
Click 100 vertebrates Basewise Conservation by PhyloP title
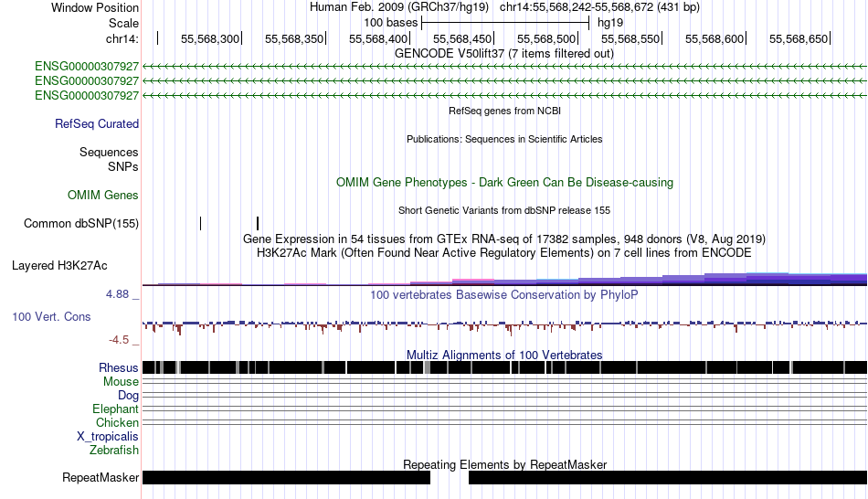pyautogui.click(x=504, y=294)
